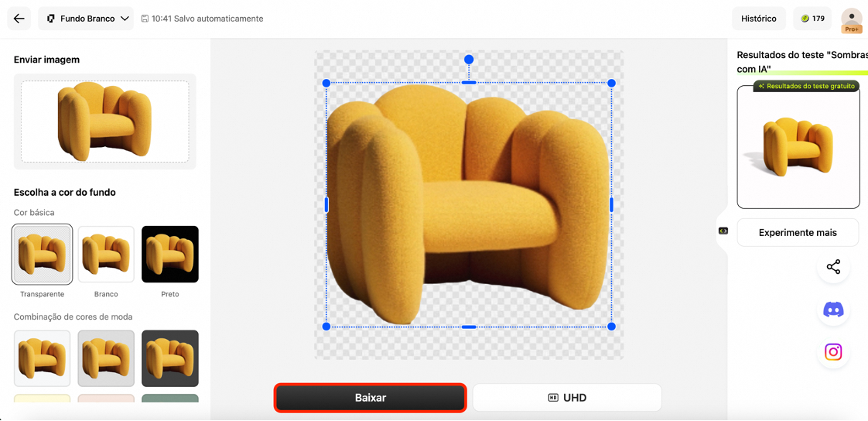This screenshot has width=868, height=421.
Task: Open the Histórico panel
Action: pos(758,19)
